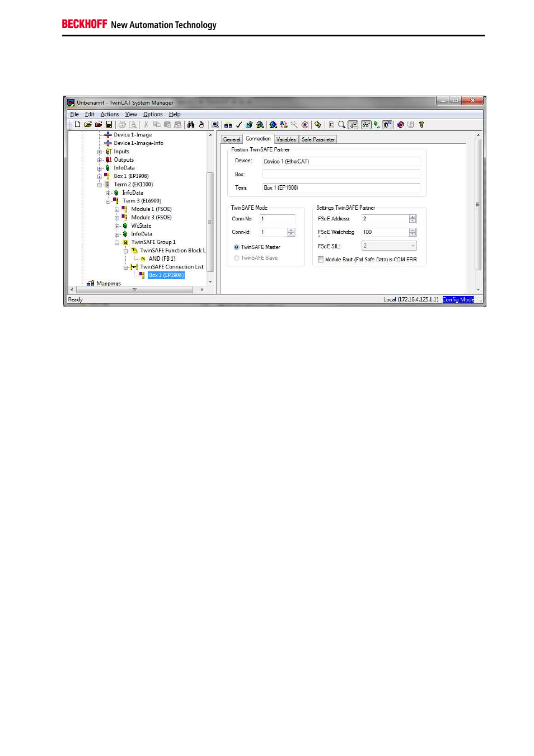This screenshot has width=534, height=756.
Task: Cut selection with the scissors icon
Action: tap(146, 125)
